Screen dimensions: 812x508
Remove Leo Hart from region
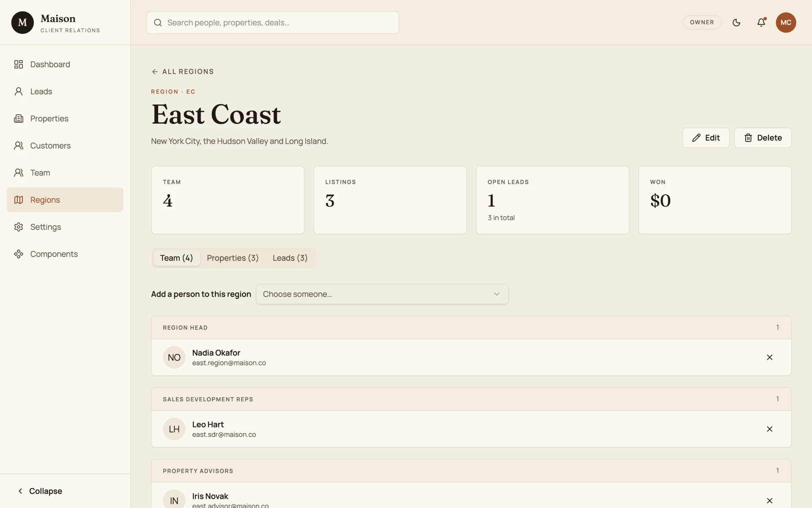point(770,429)
